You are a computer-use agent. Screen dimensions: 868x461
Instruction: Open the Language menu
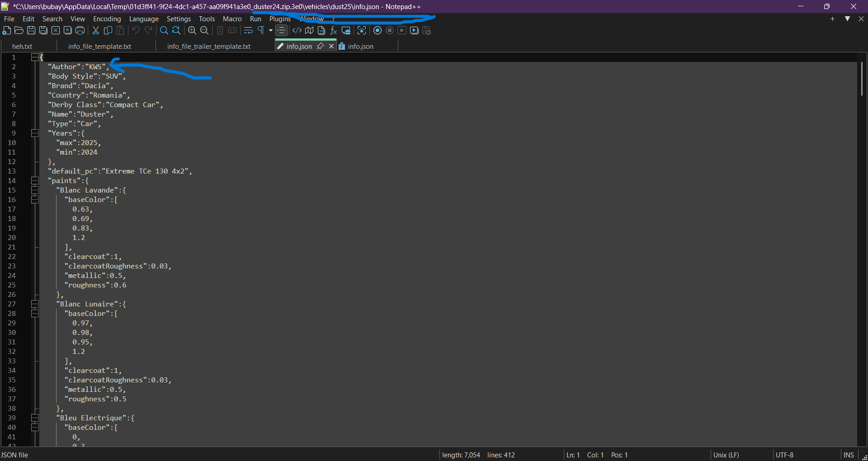pos(144,19)
